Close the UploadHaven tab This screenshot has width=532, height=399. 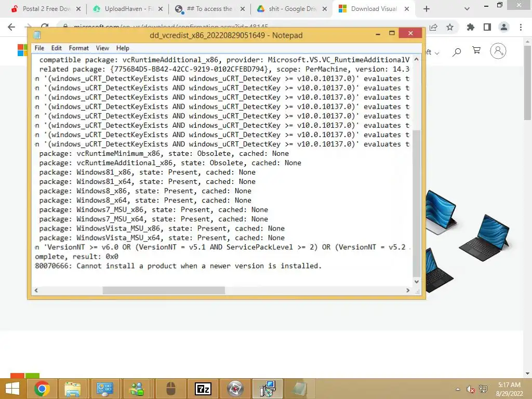click(161, 9)
